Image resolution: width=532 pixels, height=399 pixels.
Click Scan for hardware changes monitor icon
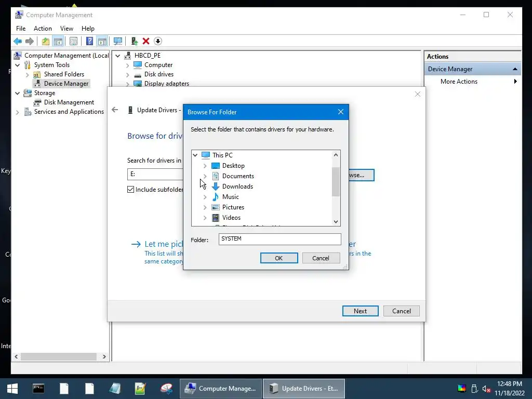[x=118, y=42]
